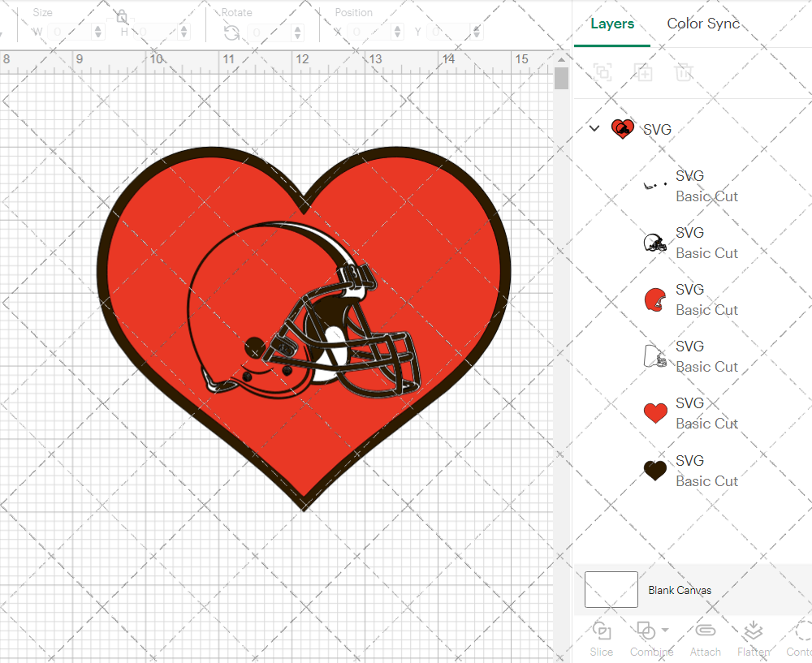Click the Flatten icon
The width and height of the screenshot is (812, 663).
[753, 631]
